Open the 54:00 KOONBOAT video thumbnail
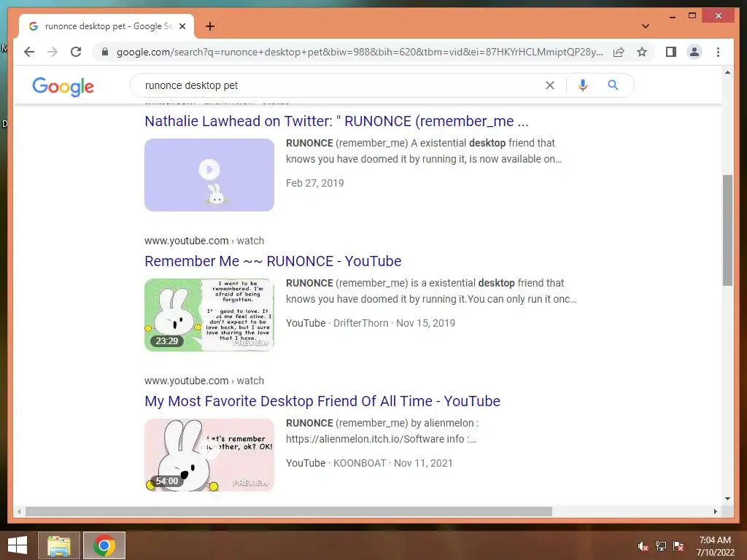 (209, 455)
